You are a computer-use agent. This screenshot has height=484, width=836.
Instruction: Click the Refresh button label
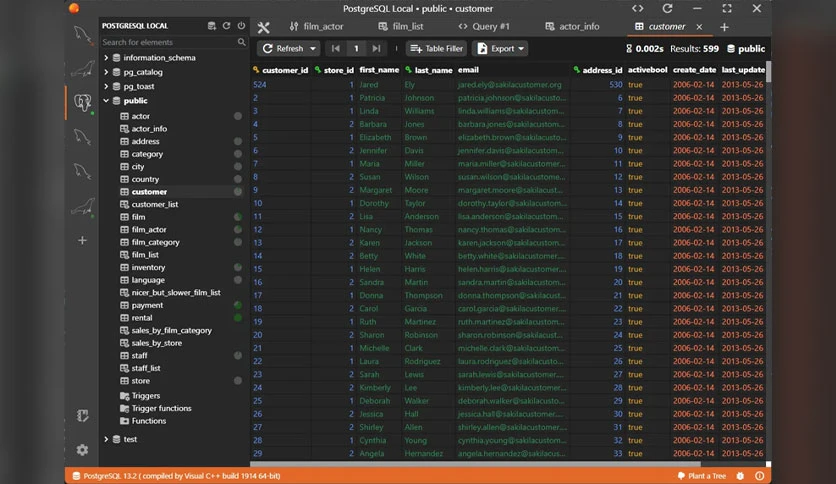tap(290, 49)
